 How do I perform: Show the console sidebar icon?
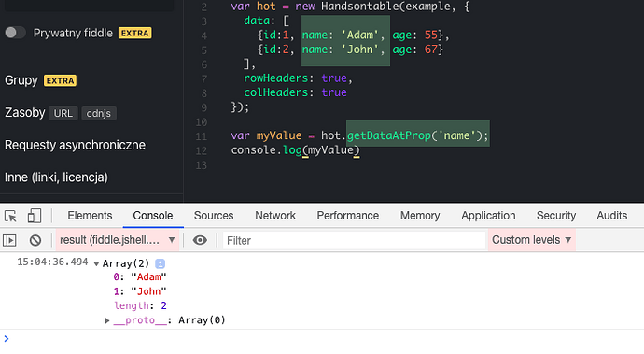coord(9,240)
